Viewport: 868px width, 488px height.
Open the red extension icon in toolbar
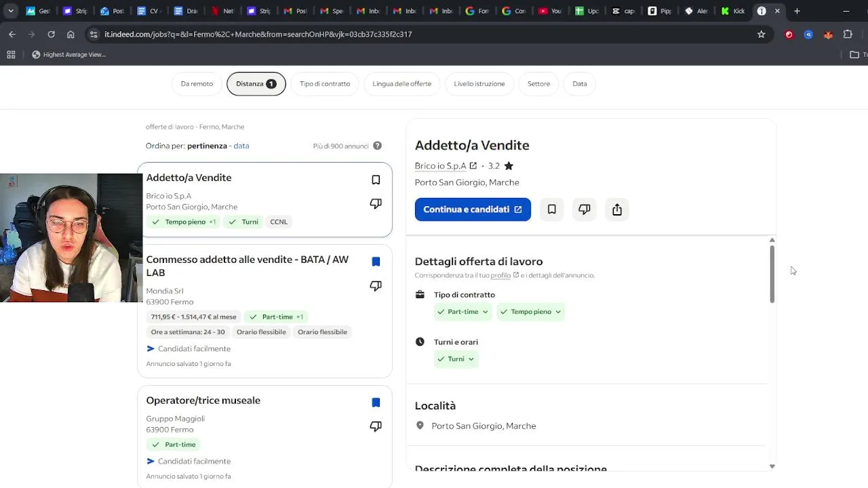pyautogui.click(x=789, y=34)
